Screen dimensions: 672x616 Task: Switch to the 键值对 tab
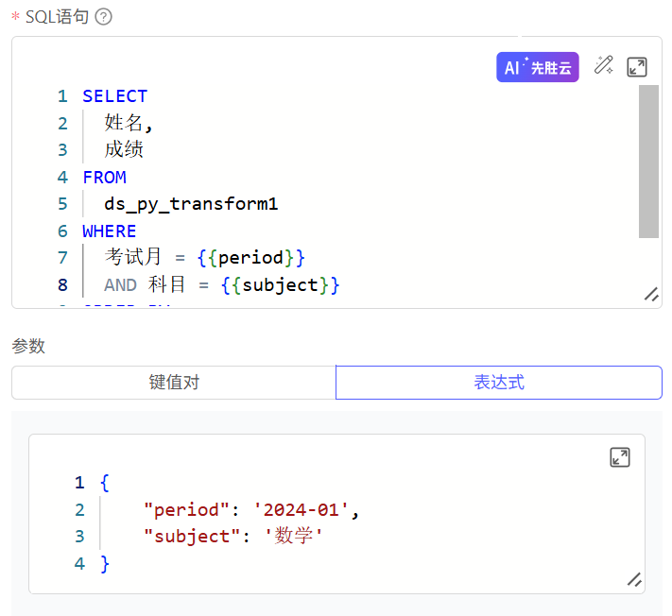point(174,383)
